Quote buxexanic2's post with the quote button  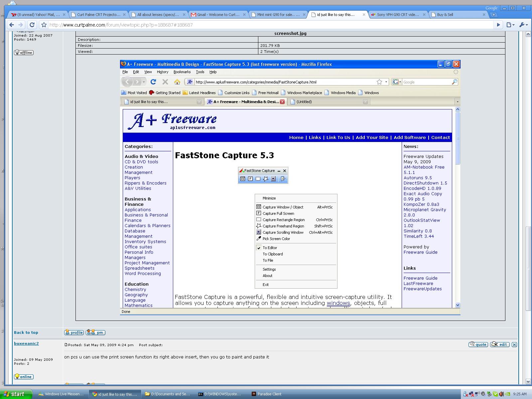(478, 344)
